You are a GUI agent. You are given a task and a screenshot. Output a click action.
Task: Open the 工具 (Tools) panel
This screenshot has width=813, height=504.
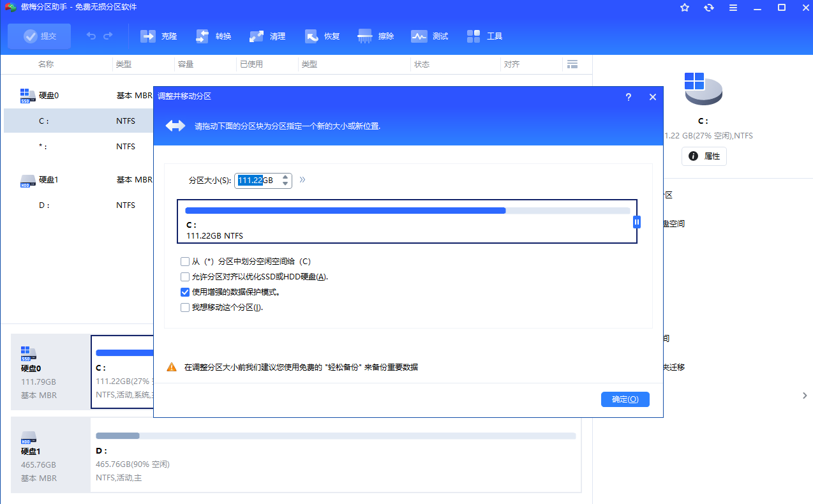pyautogui.click(x=484, y=36)
